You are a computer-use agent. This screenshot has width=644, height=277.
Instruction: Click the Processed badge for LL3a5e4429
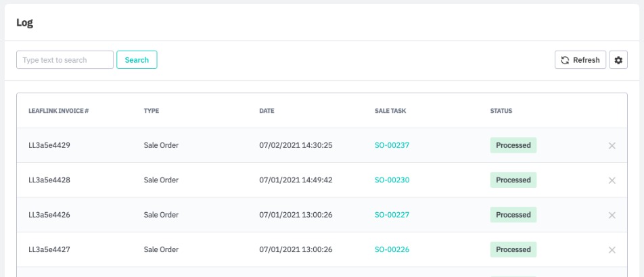point(513,145)
